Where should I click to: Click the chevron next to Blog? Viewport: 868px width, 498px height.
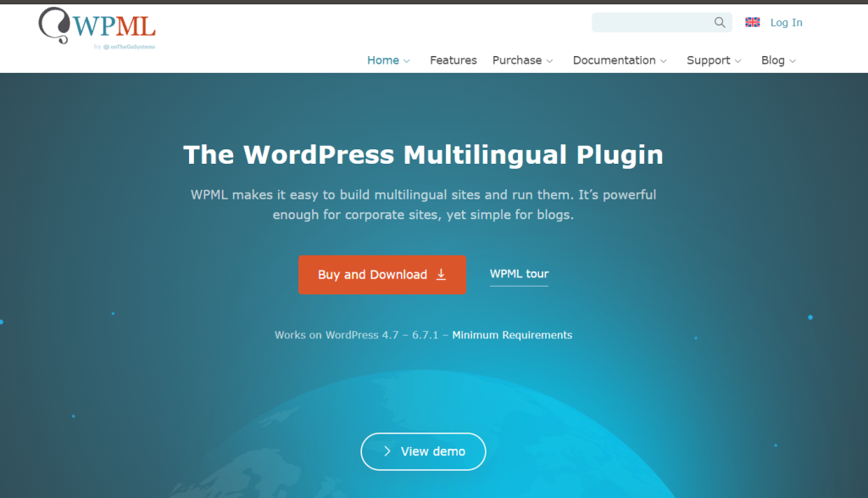tap(793, 61)
